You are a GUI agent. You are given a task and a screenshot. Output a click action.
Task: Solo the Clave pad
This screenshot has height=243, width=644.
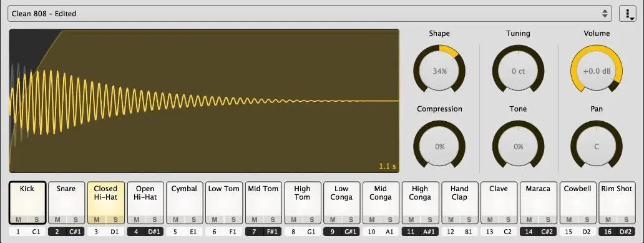pos(508,219)
